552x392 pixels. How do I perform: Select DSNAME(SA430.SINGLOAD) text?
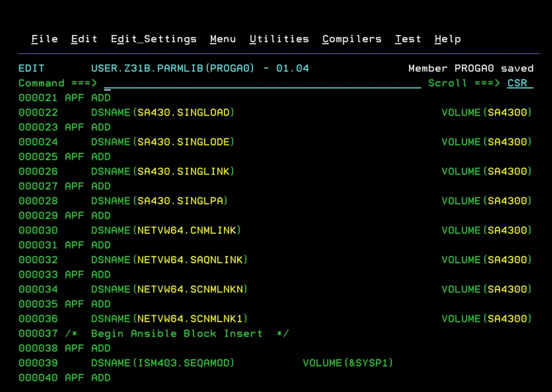coord(163,112)
